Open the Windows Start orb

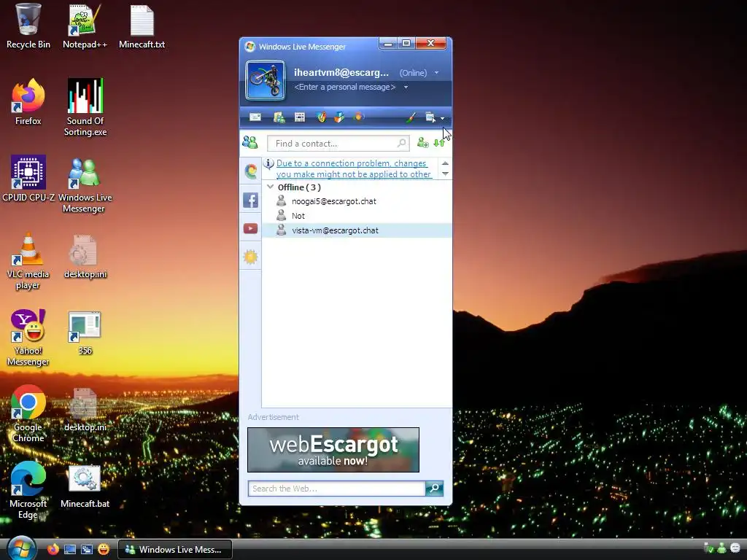pos(21,548)
